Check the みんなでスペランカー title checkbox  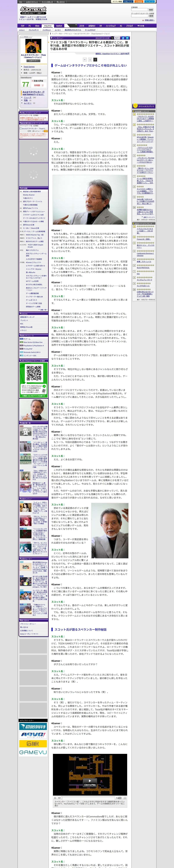(x=21, y=128)
